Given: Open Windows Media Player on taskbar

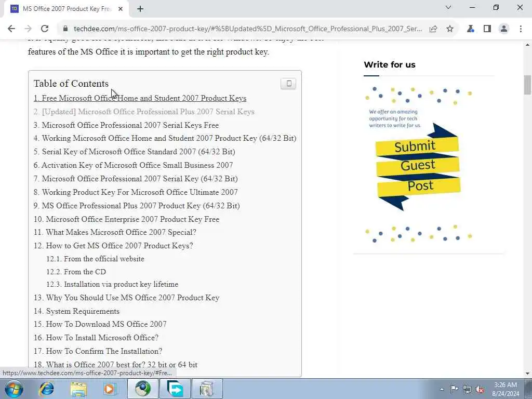Looking at the screenshot, I should pos(110,389).
